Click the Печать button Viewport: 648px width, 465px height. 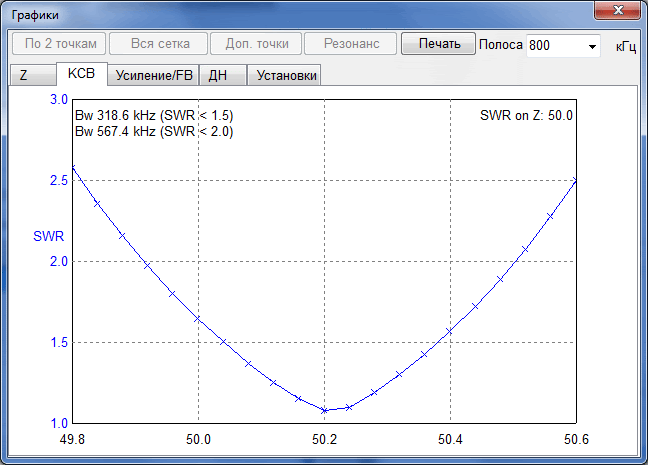point(438,43)
